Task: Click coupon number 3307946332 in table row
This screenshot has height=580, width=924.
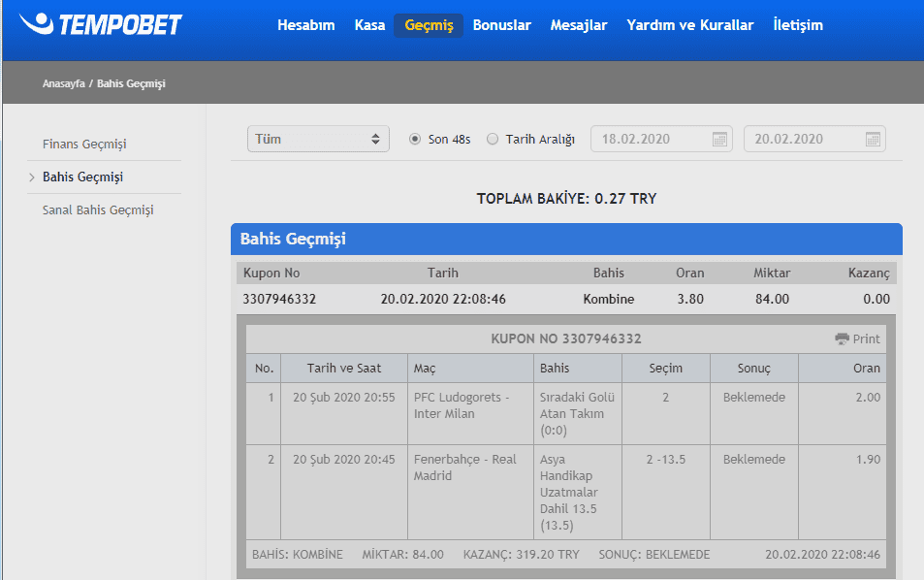Action: pos(279,299)
